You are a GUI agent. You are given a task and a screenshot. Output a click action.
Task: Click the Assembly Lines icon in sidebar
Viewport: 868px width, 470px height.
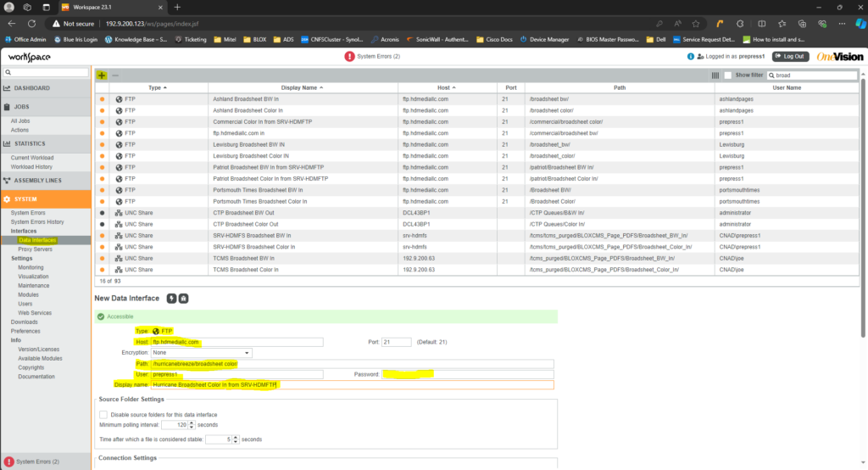(7, 181)
